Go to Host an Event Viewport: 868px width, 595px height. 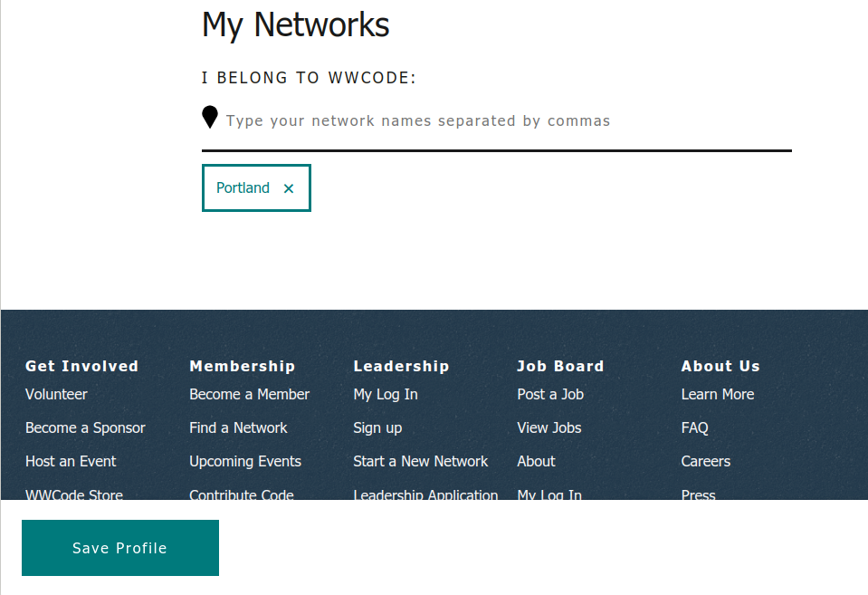[x=71, y=462]
